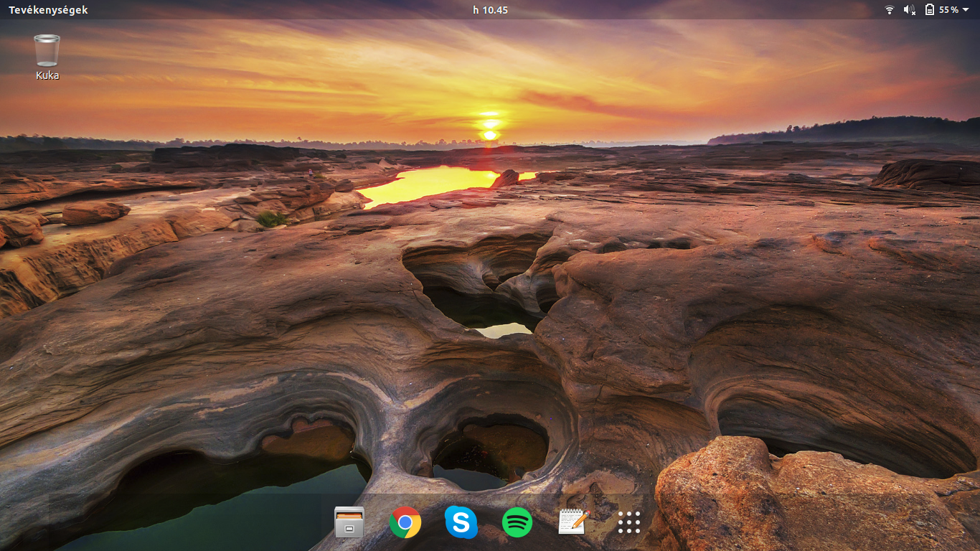
Task: Launch the text editor from dock
Action: (573, 522)
